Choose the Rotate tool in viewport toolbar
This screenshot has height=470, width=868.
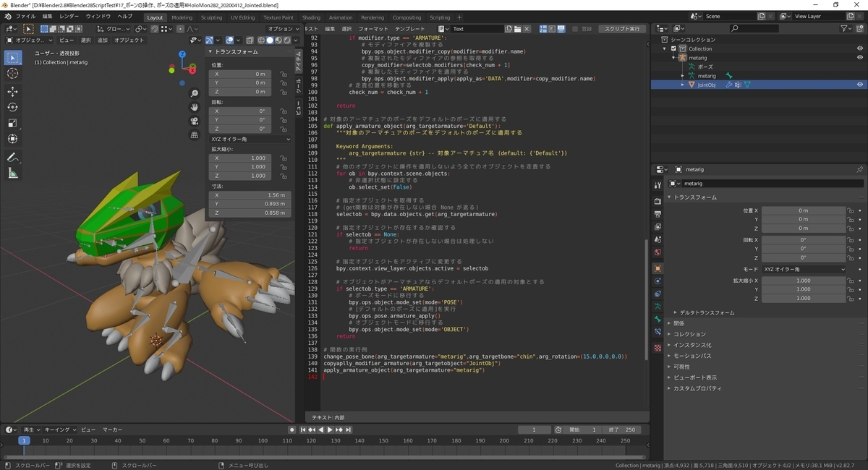tap(12, 107)
